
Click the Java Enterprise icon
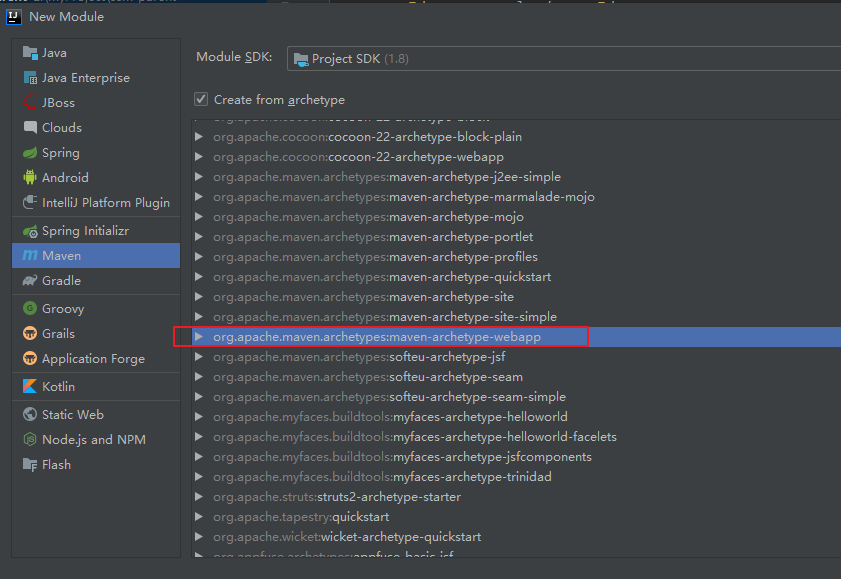click(x=30, y=78)
